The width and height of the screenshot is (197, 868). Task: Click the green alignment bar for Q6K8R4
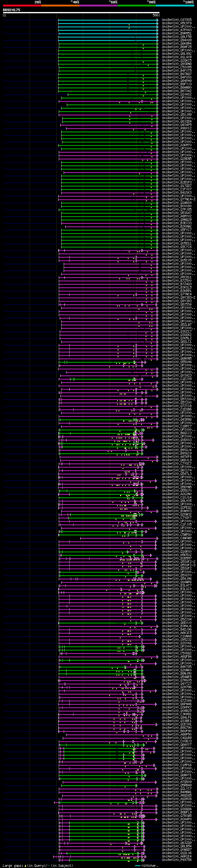coord(108,43)
